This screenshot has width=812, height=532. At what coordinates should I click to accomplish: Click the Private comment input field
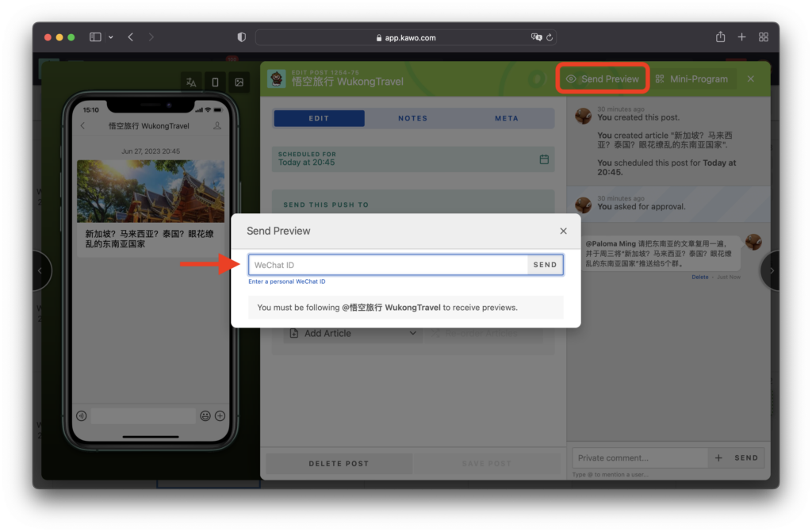(641, 458)
